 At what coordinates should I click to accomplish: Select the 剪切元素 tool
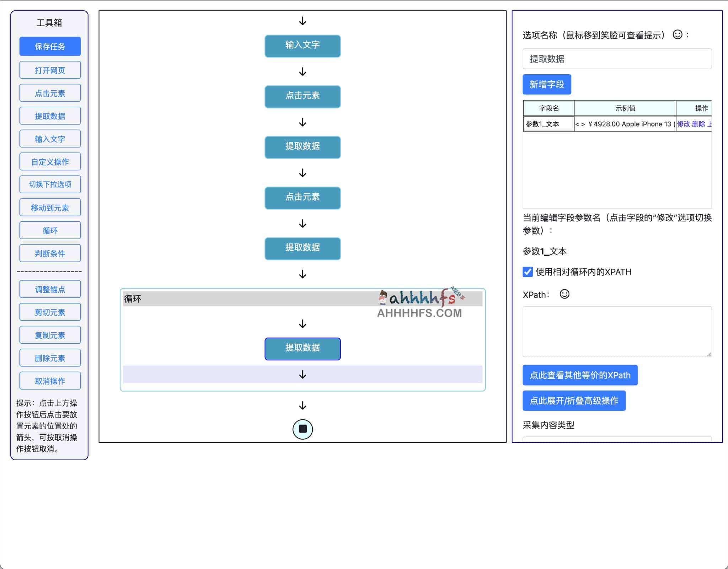[50, 312]
